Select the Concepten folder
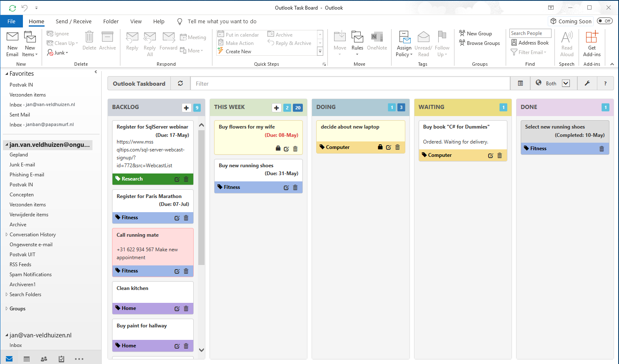The width and height of the screenshot is (619, 364). tap(22, 195)
